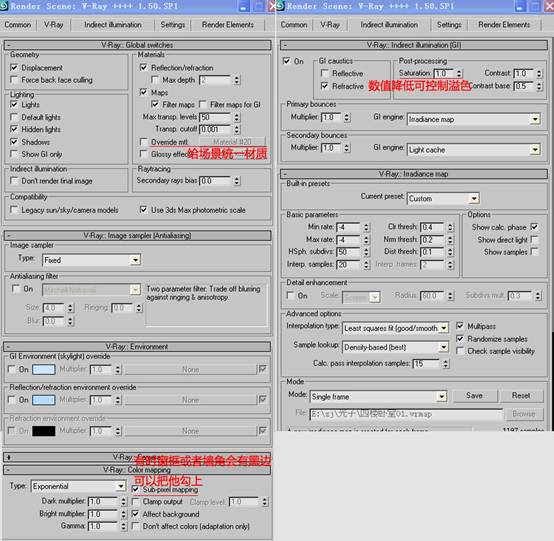Click the Material #20 override button
This screenshot has width=554, height=541.
point(232,142)
